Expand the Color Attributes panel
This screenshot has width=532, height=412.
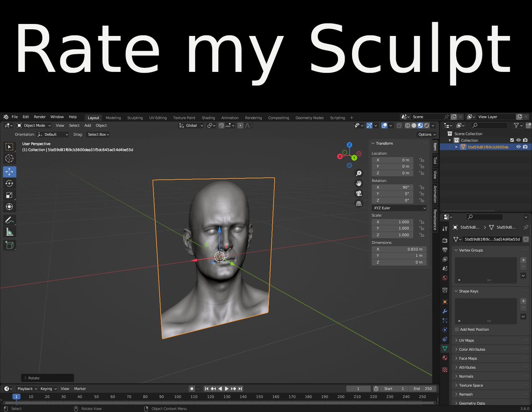pyautogui.click(x=491, y=349)
